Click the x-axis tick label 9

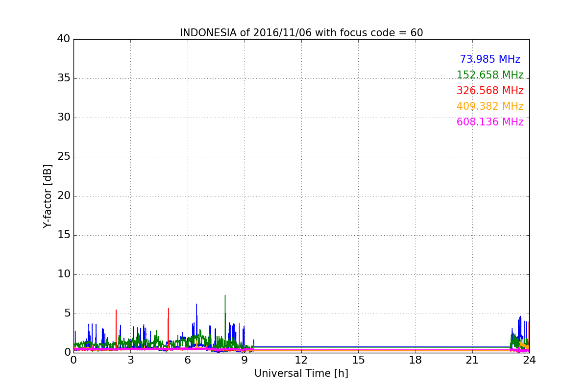pos(245,360)
